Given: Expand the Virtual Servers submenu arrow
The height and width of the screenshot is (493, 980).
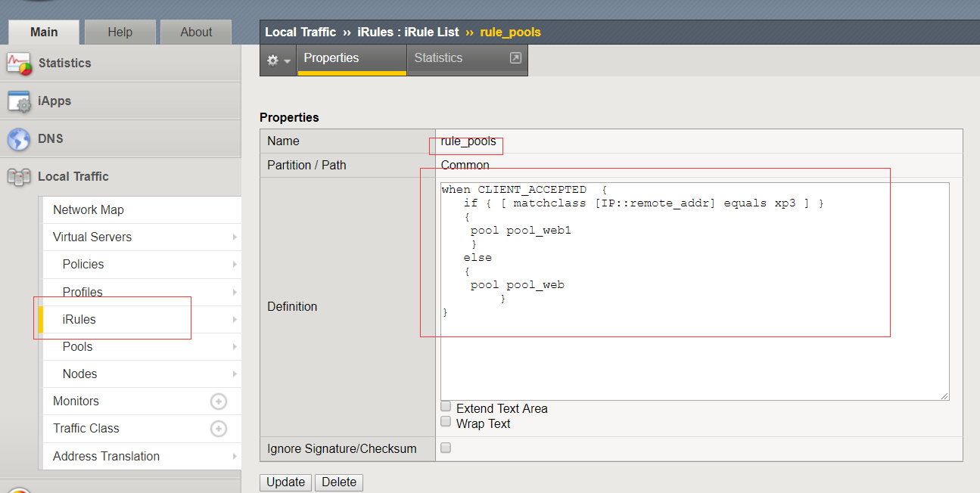Looking at the screenshot, I should coord(235,237).
